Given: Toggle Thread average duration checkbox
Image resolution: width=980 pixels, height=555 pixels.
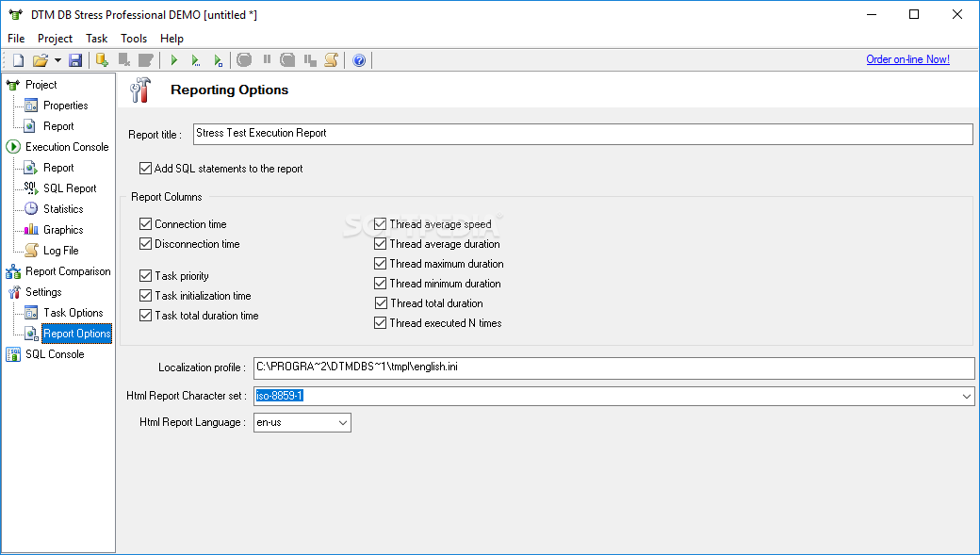Looking at the screenshot, I should point(380,244).
